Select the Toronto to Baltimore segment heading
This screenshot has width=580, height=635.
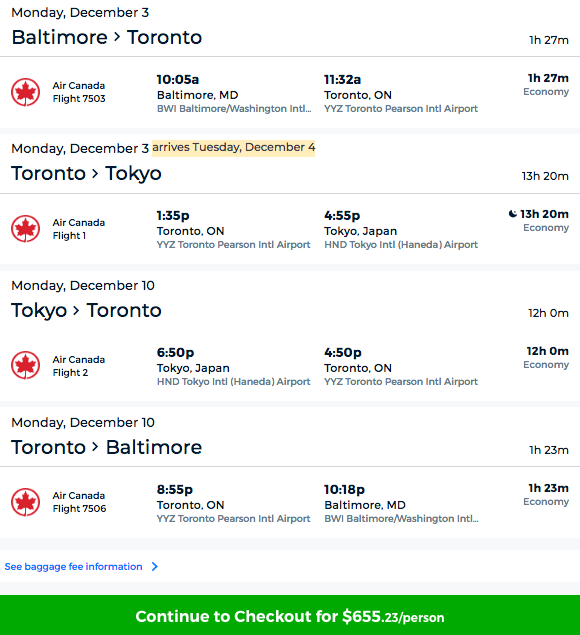pos(107,447)
